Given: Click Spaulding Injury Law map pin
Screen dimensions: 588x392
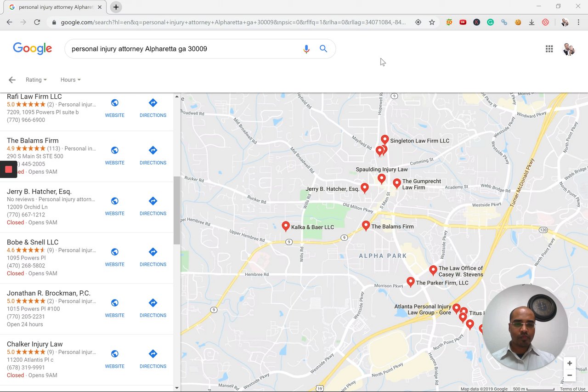Looking at the screenshot, I should pos(382,178).
